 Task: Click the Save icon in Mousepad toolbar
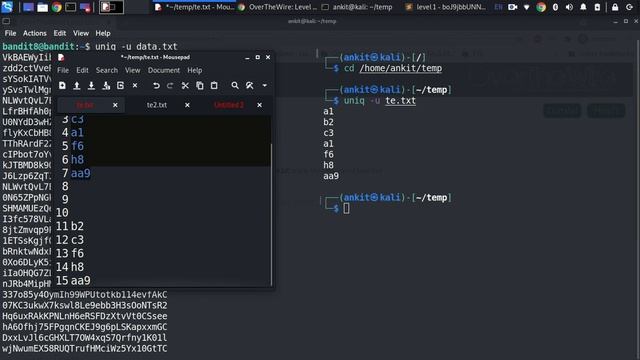pyautogui.click(x=91, y=85)
